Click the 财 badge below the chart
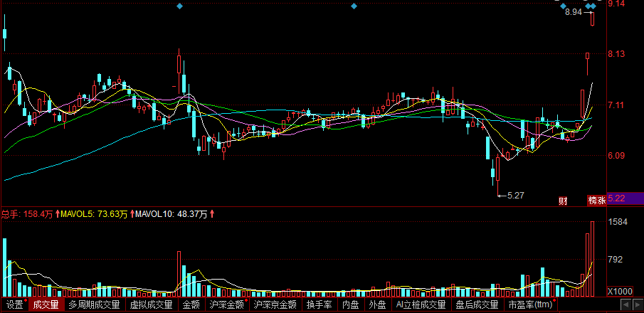Viewport: 644px width, 313px height. tap(563, 201)
